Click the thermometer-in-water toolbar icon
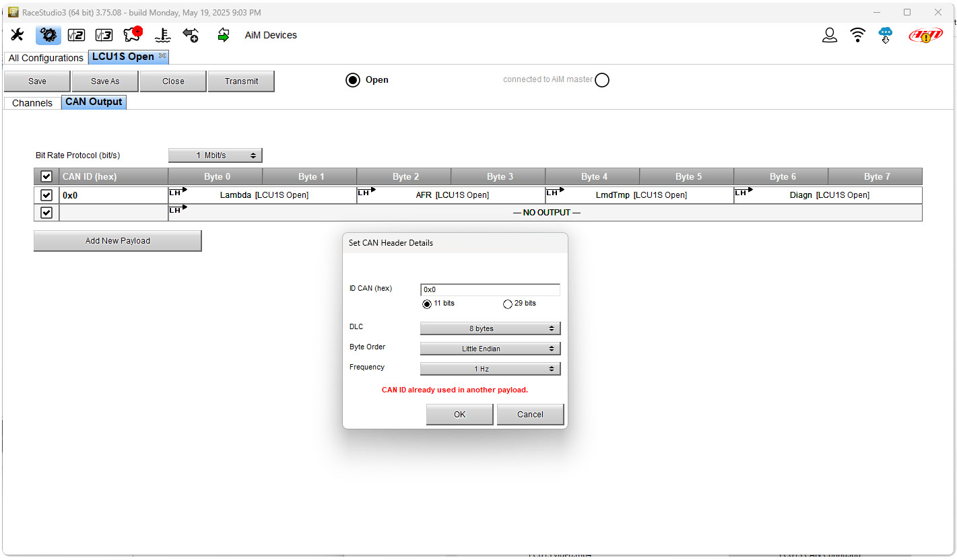The image size is (957, 560). [162, 36]
